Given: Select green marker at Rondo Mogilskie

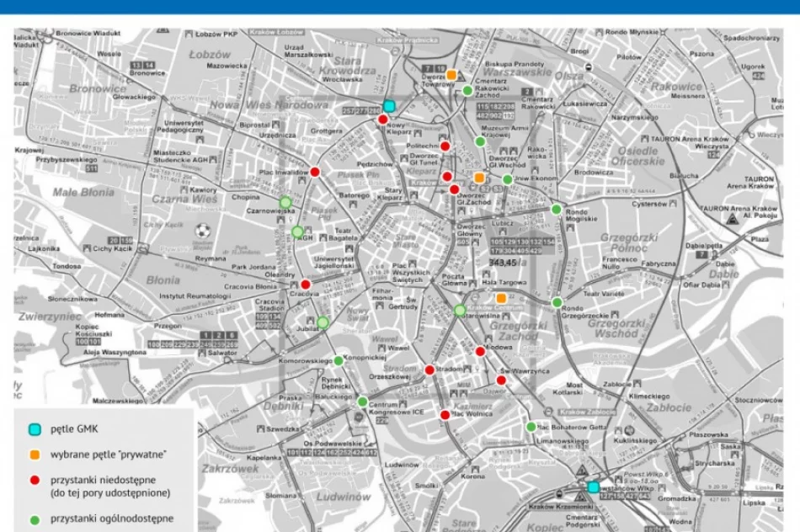Looking at the screenshot, I should pos(556,209).
